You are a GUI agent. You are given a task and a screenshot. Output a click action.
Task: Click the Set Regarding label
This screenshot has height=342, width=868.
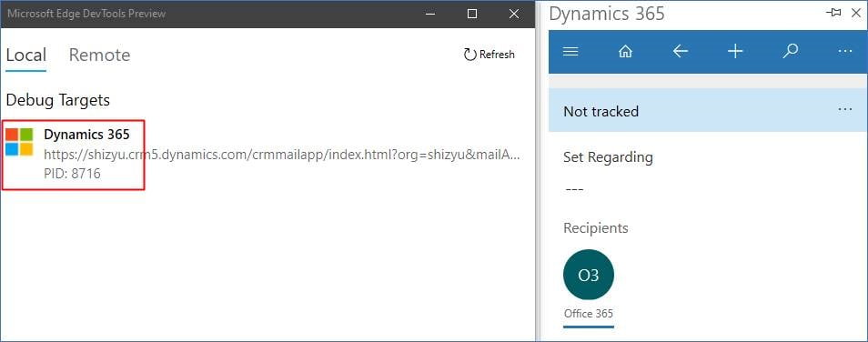point(608,157)
